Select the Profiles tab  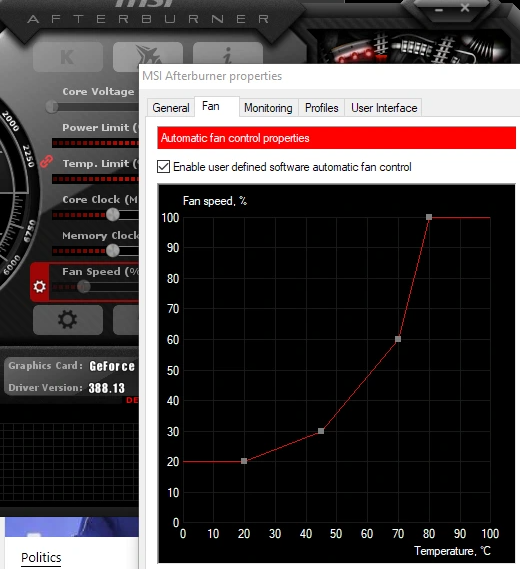point(322,108)
